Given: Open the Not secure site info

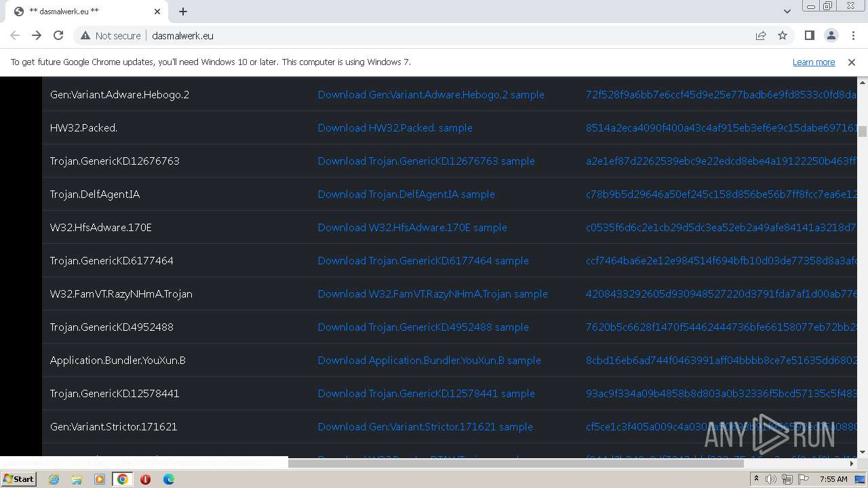Looking at the screenshot, I should 111,35.
